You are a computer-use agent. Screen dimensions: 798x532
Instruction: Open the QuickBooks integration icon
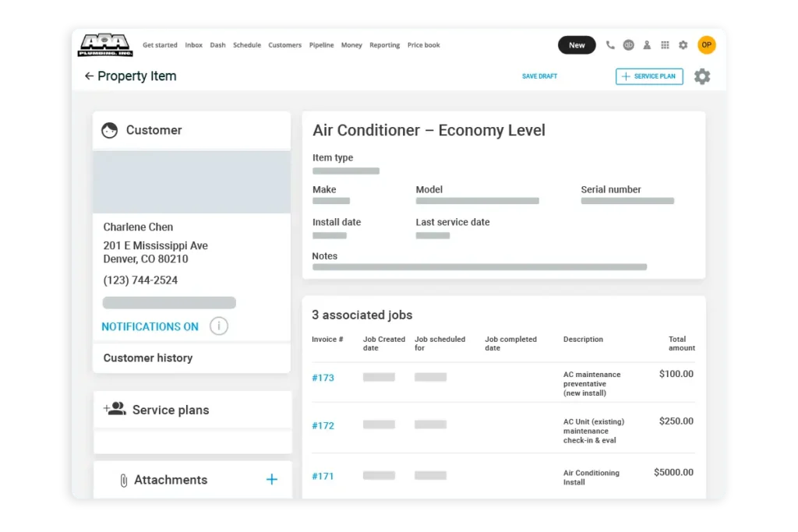(630, 45)
